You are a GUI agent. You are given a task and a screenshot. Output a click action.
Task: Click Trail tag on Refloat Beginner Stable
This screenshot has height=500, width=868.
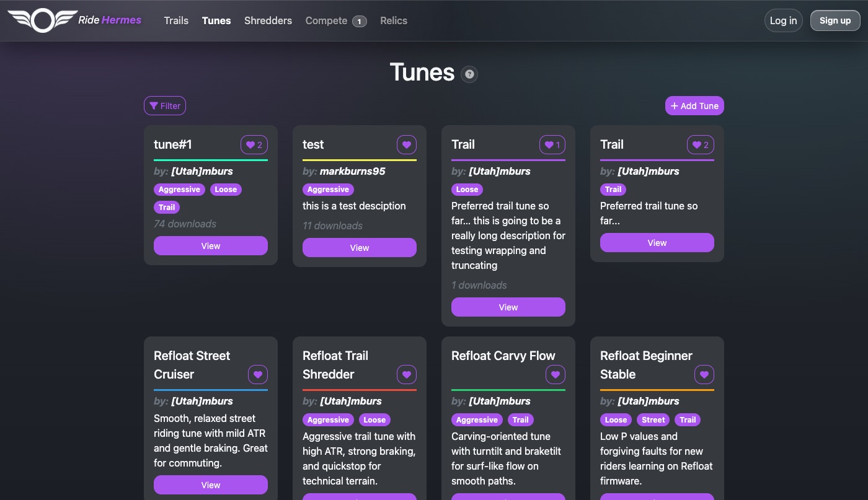(x=688, y=420)
